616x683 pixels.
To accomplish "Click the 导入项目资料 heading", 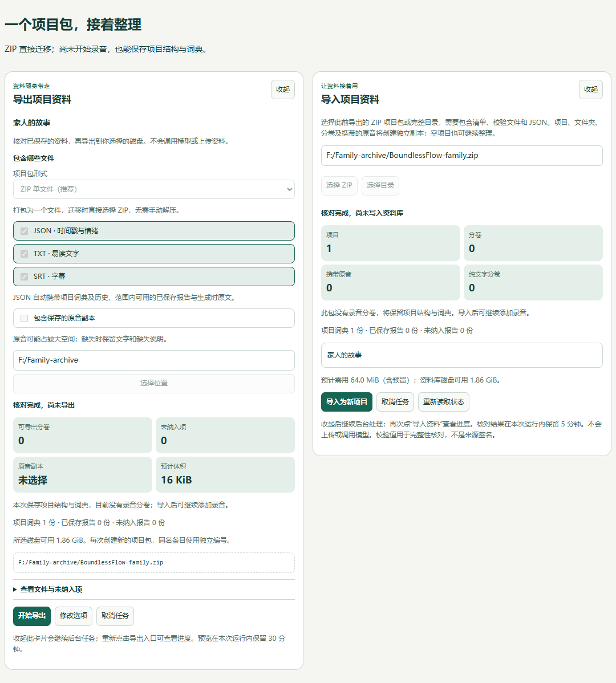I will tap(350, 100).
